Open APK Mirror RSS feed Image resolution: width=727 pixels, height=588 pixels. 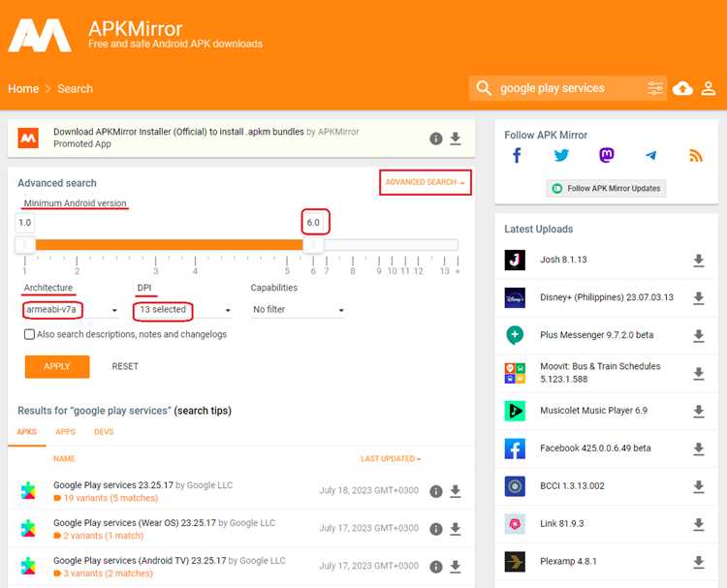coord(696,155)
